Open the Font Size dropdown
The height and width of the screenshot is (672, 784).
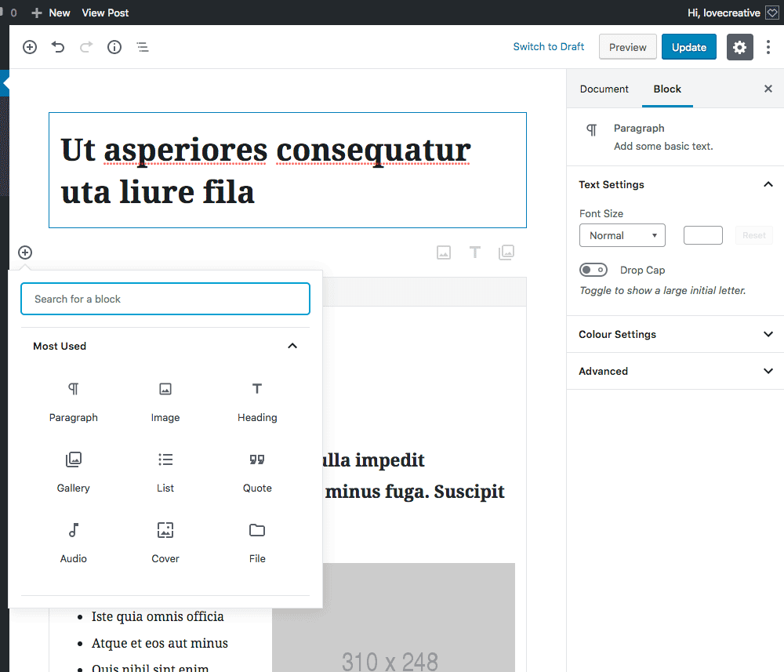(622, 235)
